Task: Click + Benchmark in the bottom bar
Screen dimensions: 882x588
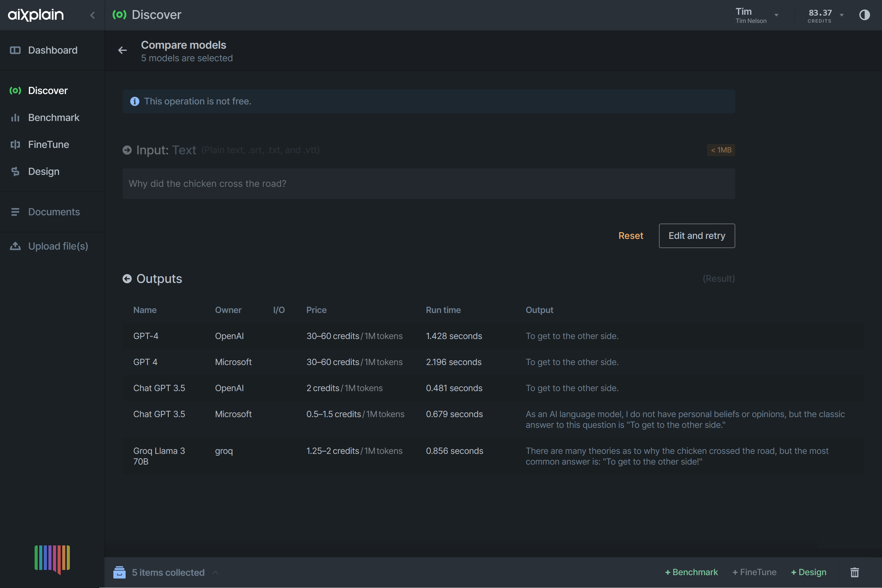Action: [691, 573]
